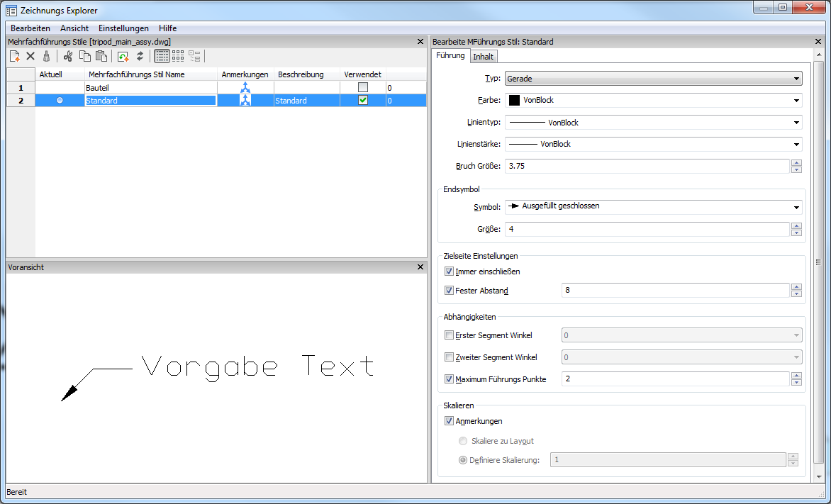
Task: Click the black Farbe color swatch
Action: point(514,101)
